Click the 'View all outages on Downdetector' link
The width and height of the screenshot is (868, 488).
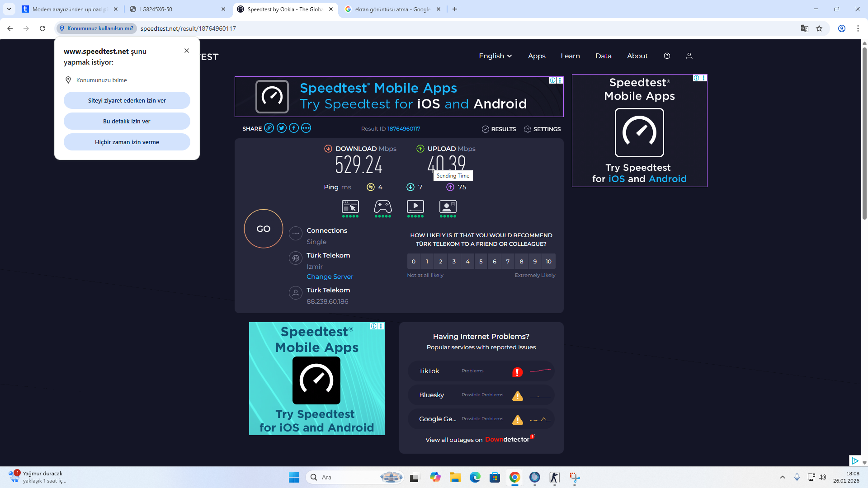(x=480, y=440)
